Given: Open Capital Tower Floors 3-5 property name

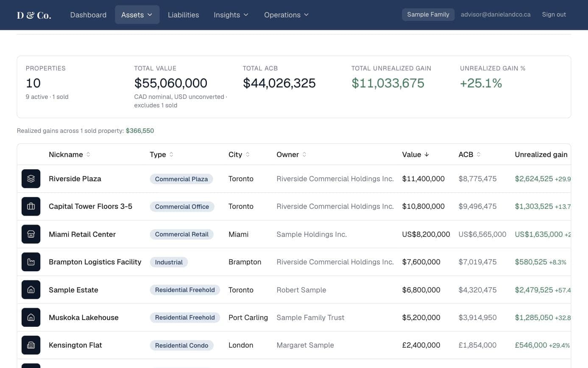Looking at the screenshot, I should coord(90,206).
